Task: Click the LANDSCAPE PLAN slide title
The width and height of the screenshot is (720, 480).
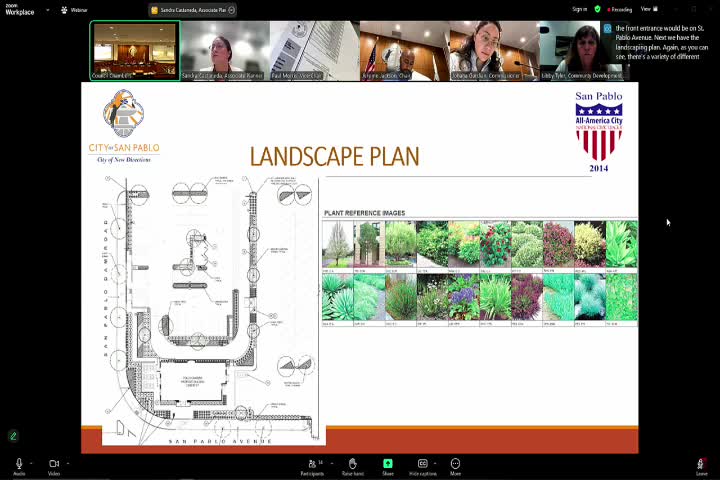Action: [335, 157]
